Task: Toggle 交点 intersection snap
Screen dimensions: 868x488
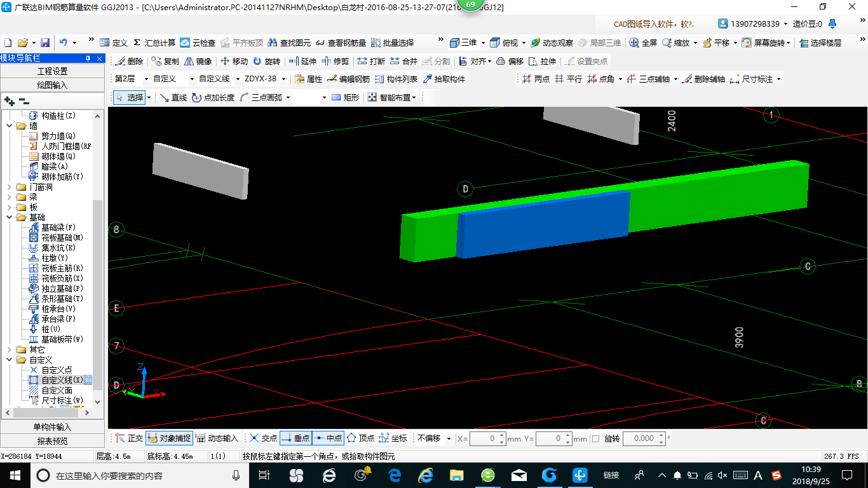Action: (x=263, y=438)
